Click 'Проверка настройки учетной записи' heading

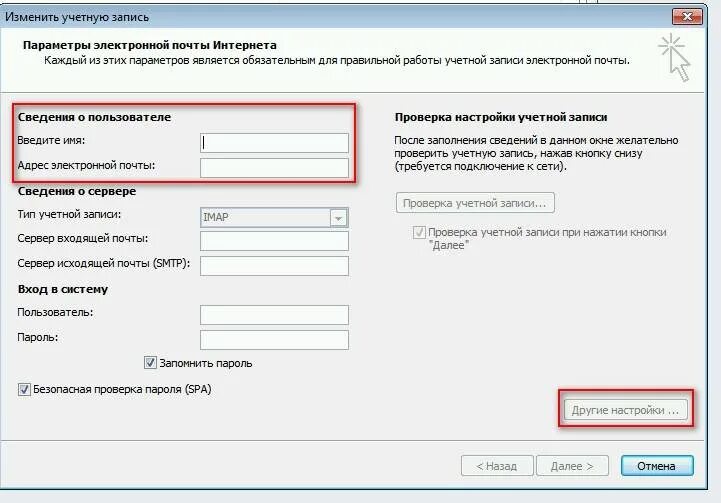coord(501,117)
